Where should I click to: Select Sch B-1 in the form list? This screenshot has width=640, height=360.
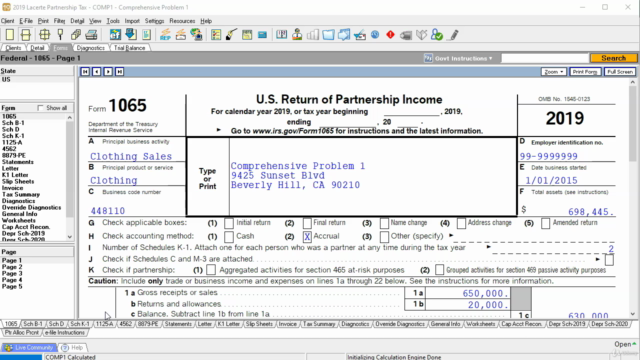click(13, 123)
